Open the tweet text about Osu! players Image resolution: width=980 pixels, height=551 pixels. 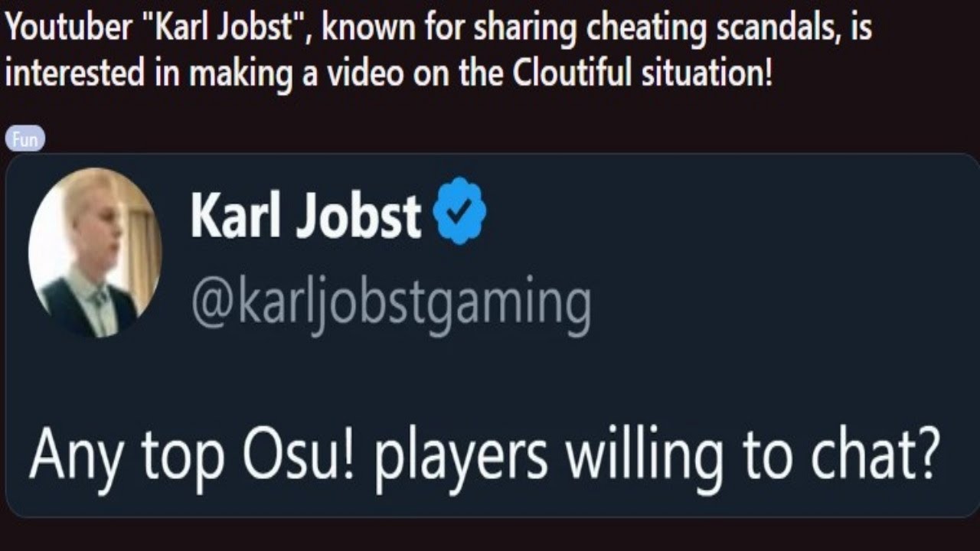484,454
